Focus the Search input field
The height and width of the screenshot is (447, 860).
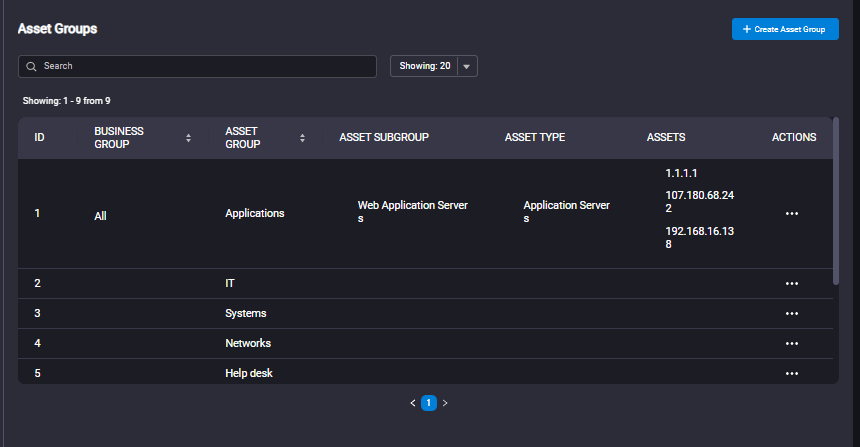197,66
